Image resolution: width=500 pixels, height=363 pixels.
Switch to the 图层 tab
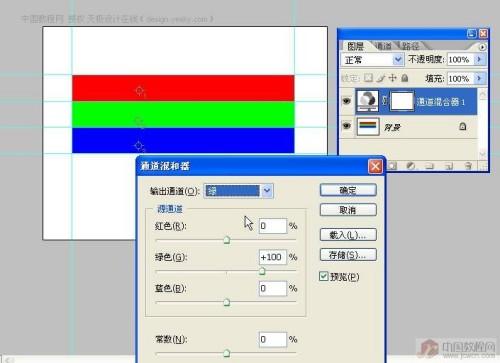355,46
